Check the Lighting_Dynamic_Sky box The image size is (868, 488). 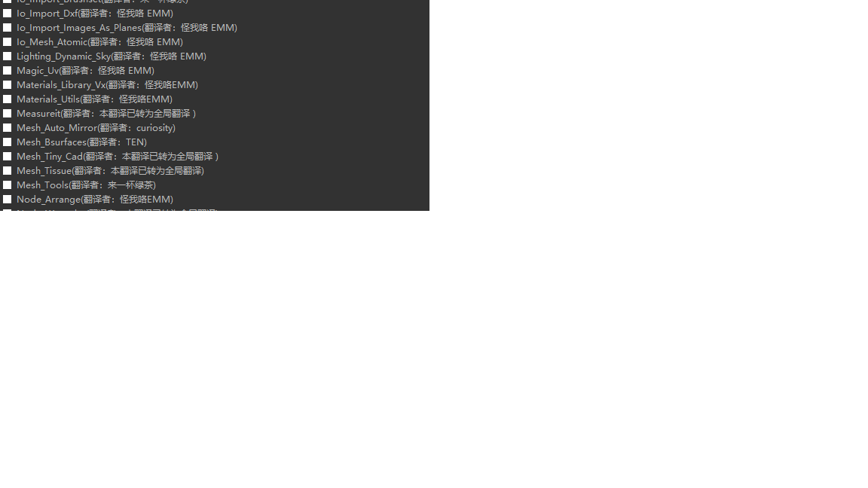(x=8, y=56)
